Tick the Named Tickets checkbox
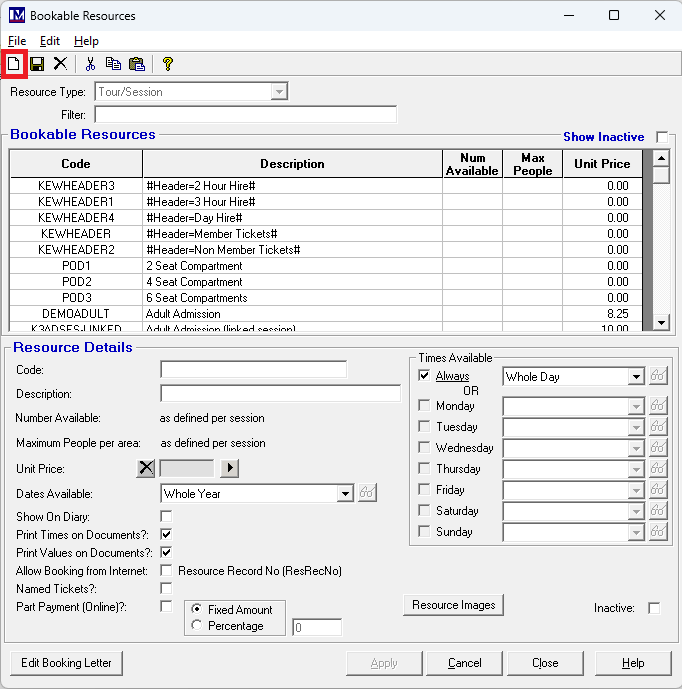 pyautogui.click(x=166, y=588)
